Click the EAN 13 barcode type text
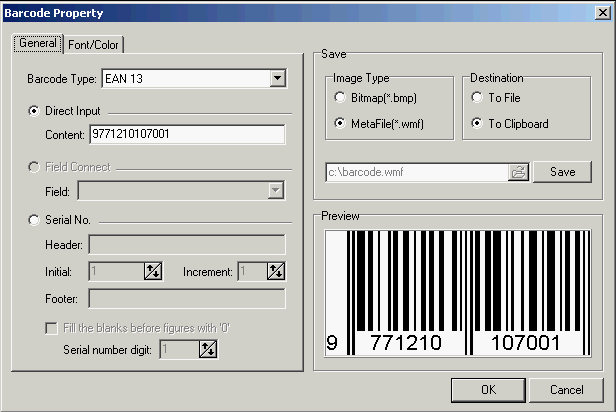The image size is (616, 412). (x=124, y=79)
